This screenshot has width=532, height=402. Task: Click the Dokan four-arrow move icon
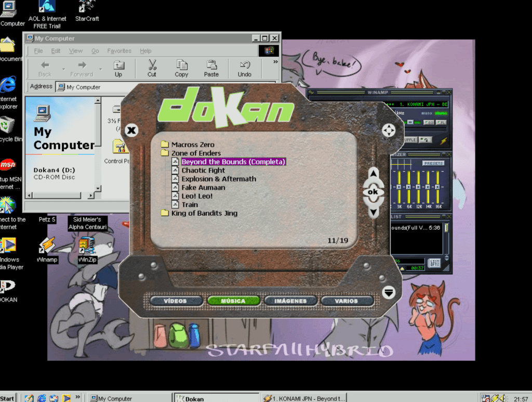(x=389, y=130)
